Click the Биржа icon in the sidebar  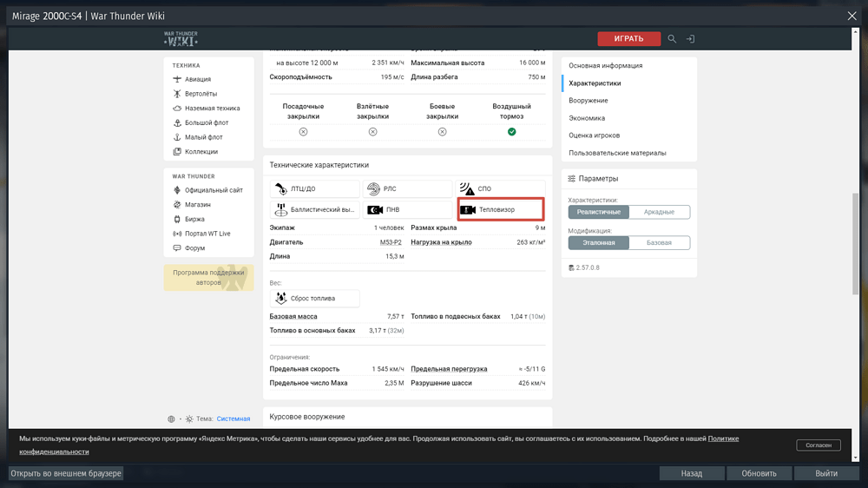pos(177,219)
